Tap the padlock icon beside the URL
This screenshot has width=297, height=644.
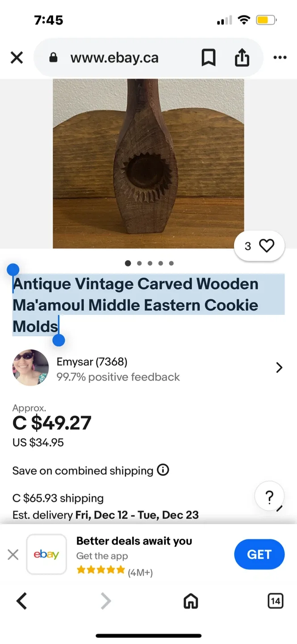pyautogui.click(x=54, y=57)
